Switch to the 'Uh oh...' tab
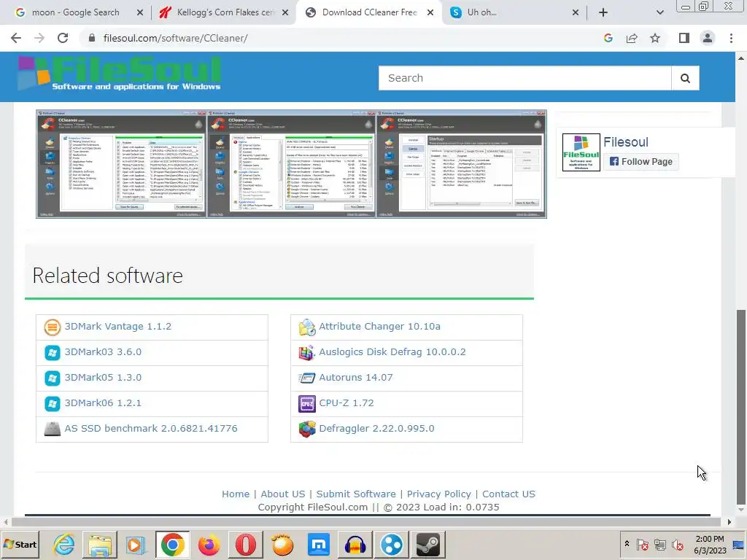The image size is (747, 560). (x=514, y=12)
